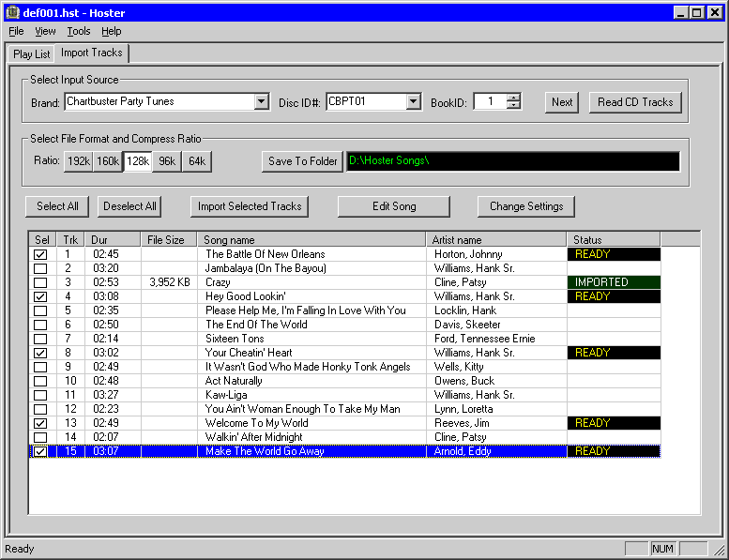Screen dimensions: 729x560
Task: Choose the 64k ratio
Action: click(x=197, y=161)
